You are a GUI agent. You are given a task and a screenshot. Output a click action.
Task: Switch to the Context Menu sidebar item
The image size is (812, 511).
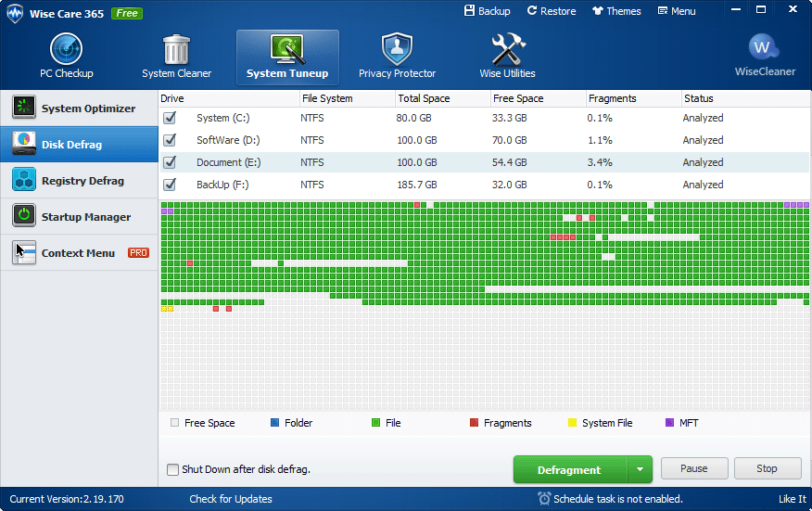pos(78,253)
